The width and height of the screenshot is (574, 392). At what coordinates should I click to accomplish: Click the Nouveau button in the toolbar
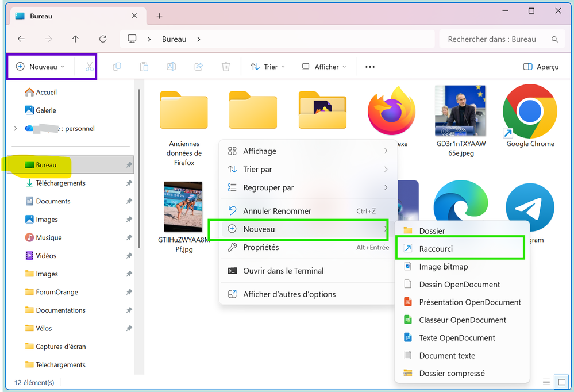tap(41, 67)
